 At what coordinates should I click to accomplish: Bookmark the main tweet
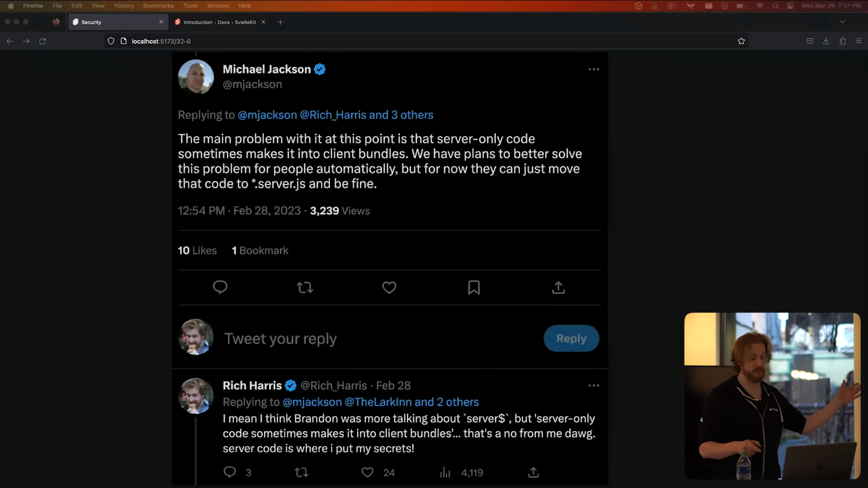coord(474,287)
